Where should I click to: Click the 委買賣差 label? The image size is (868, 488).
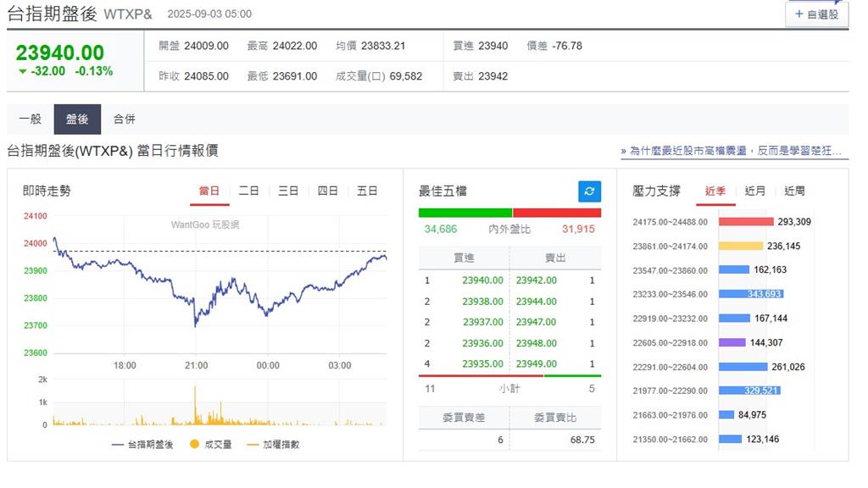tap(464, 418)
